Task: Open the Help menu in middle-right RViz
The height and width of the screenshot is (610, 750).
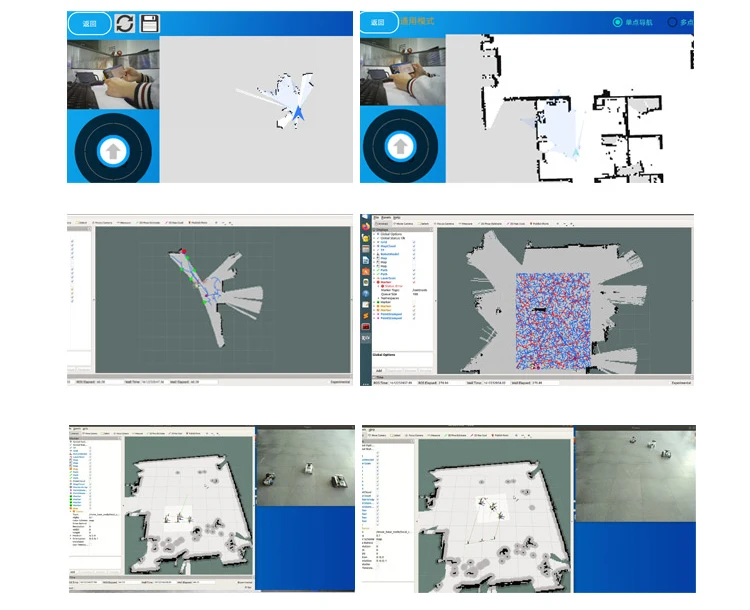Action: pyautogui.click(x=397, y=218)
